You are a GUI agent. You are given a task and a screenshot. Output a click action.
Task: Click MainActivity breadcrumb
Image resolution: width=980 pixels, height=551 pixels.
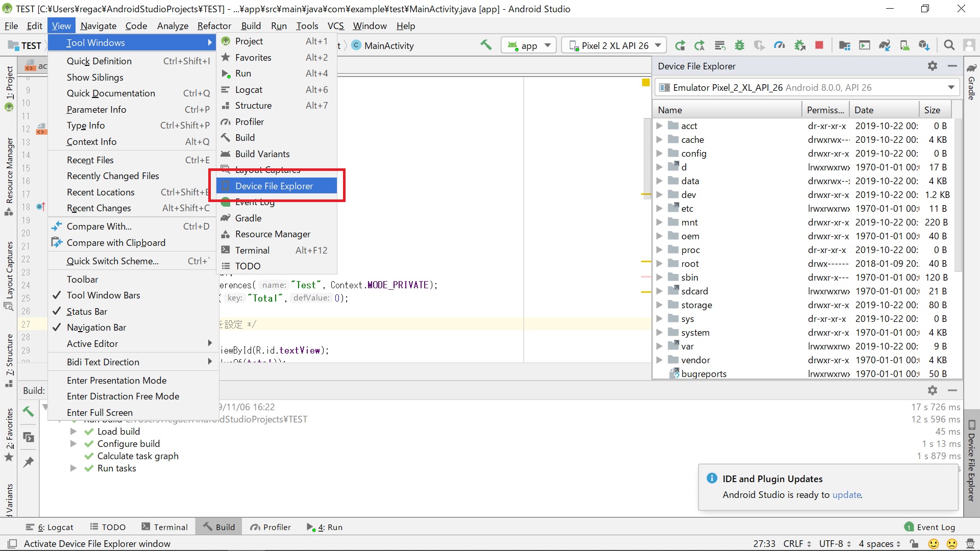[x=383, y=45]
